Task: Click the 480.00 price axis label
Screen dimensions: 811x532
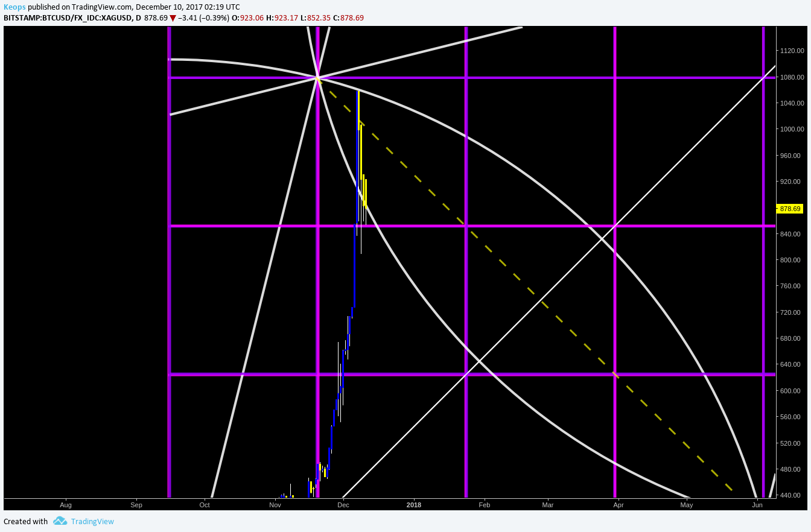Action: click(x=792, y=469)
